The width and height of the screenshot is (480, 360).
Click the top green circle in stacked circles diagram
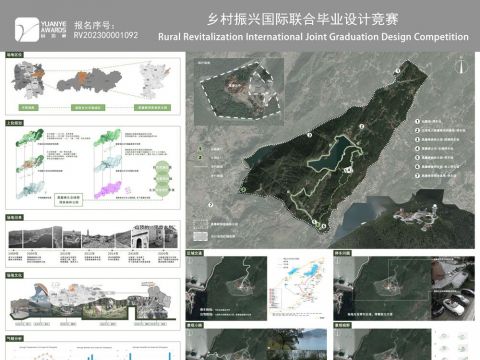162,168
